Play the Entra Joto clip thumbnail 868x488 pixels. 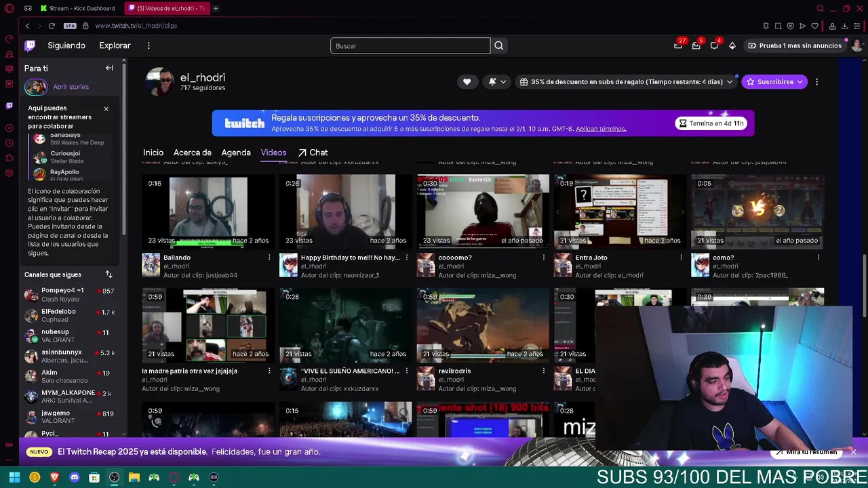(620, 212)
